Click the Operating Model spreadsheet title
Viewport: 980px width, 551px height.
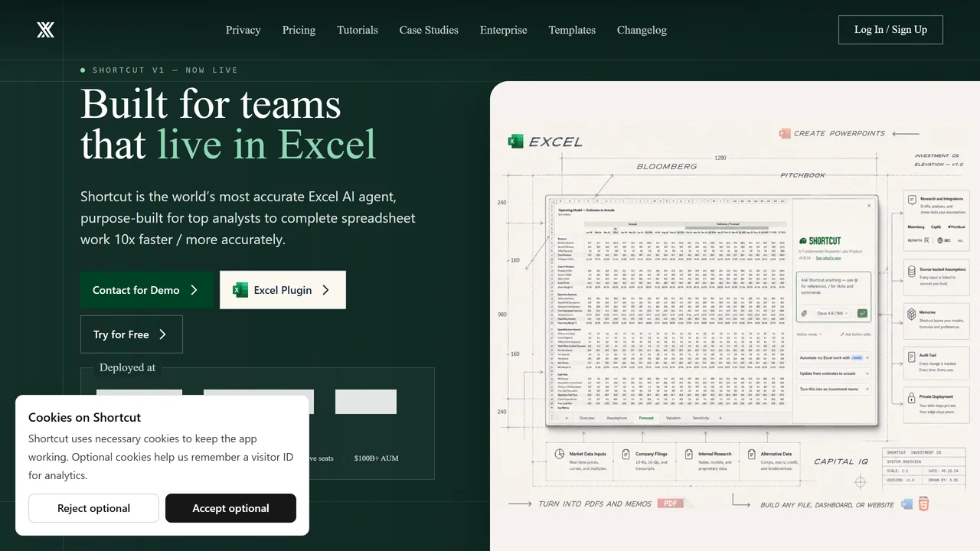[x=586, y=209]
